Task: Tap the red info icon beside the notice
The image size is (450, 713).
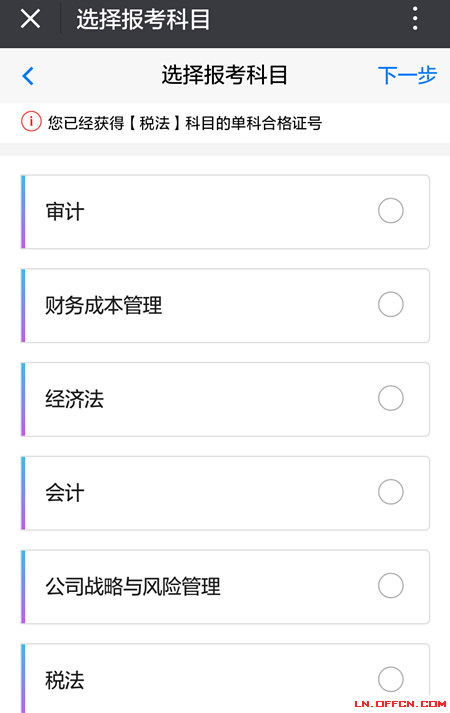Action: pyautogui.click(x=31, y=122)
